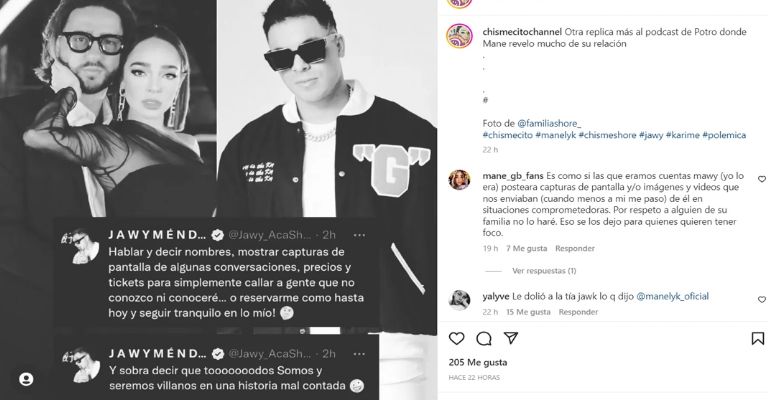Like the post with the heart icon
768x400 pixels.
click(456, 338)
